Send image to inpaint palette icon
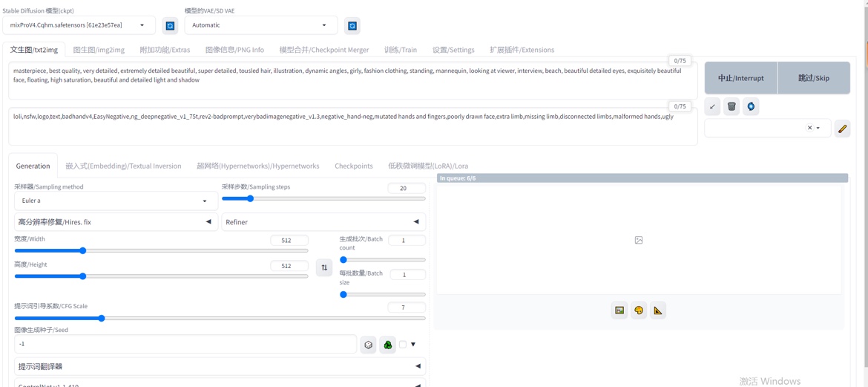Viewport: 868px width, 387px height. click(639, 310)
